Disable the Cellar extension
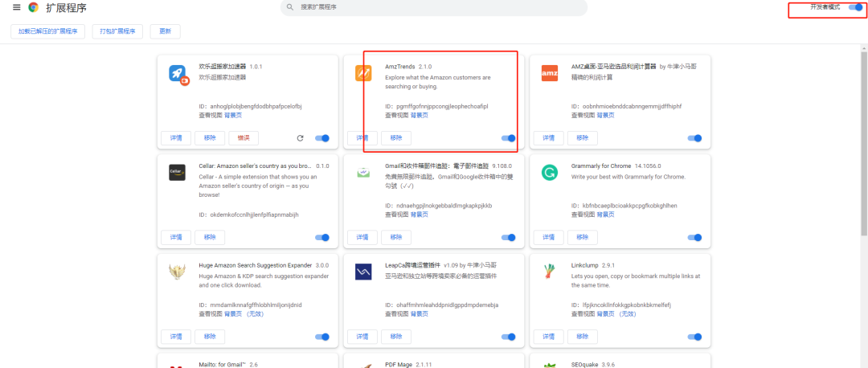The image size is (868, 368). click(322, 237)
